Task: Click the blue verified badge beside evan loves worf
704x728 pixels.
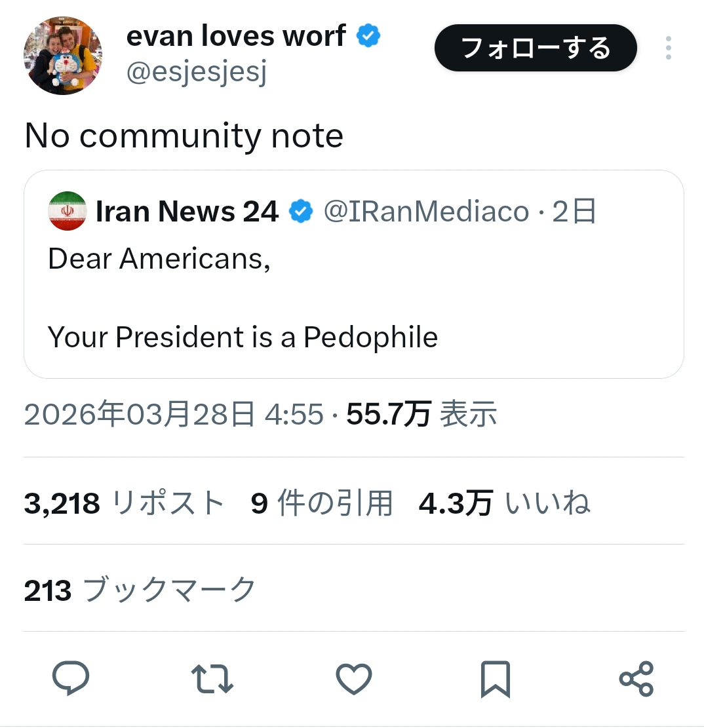Action: [369, 37]
